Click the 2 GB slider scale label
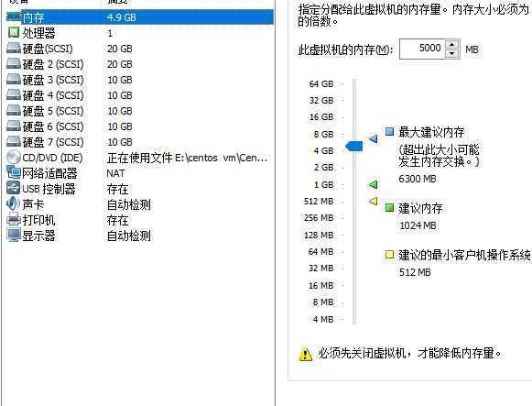 pos(323,168)
